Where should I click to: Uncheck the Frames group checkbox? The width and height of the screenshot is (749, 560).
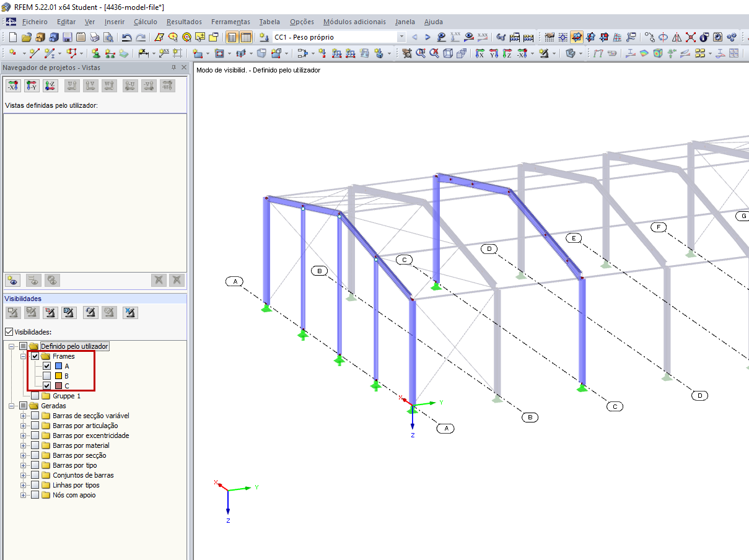pos(35,356)
